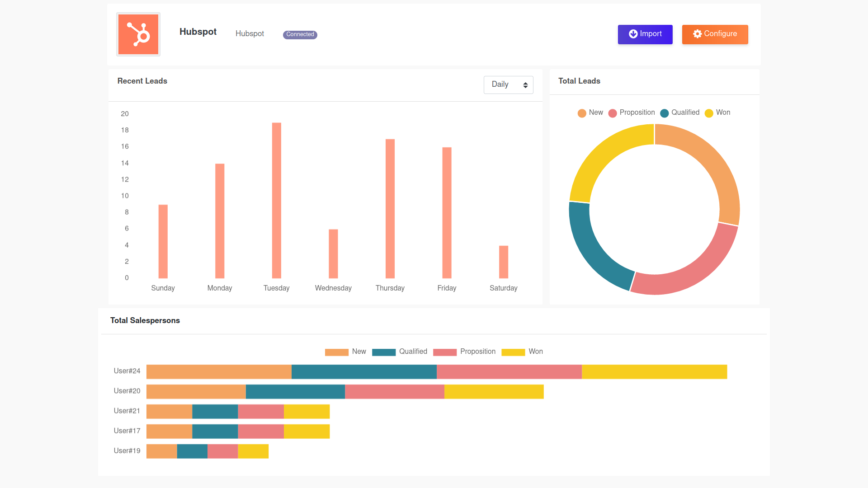The width and height of the screenshot is (868, 488).
Task: Click the dropdown arrows beside Daily
Action: (x=525, y=85)
